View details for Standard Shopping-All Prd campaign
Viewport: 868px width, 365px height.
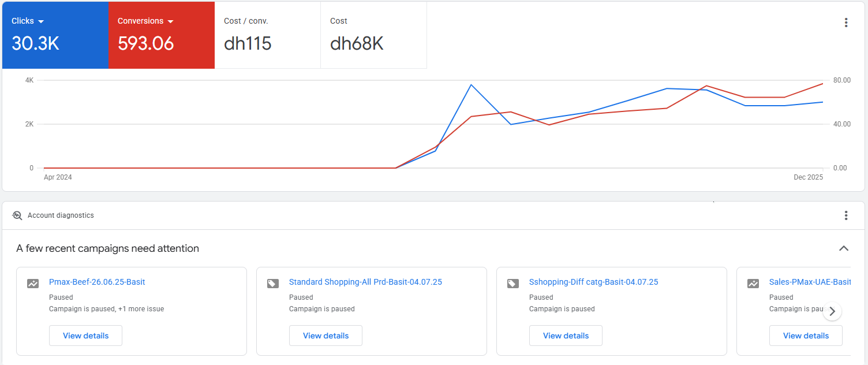(x=325, y=336)
